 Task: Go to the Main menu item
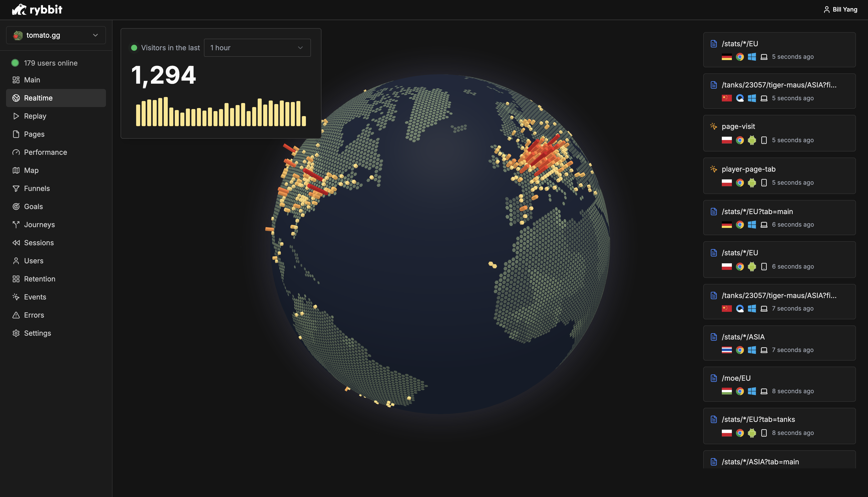[32, 80]
